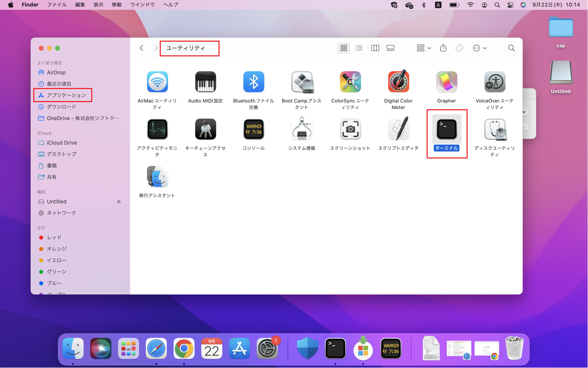Select the Bluetooth ファイル交換 icon
This screenshot has width=588, height=368.
click(x=254, y=82)
